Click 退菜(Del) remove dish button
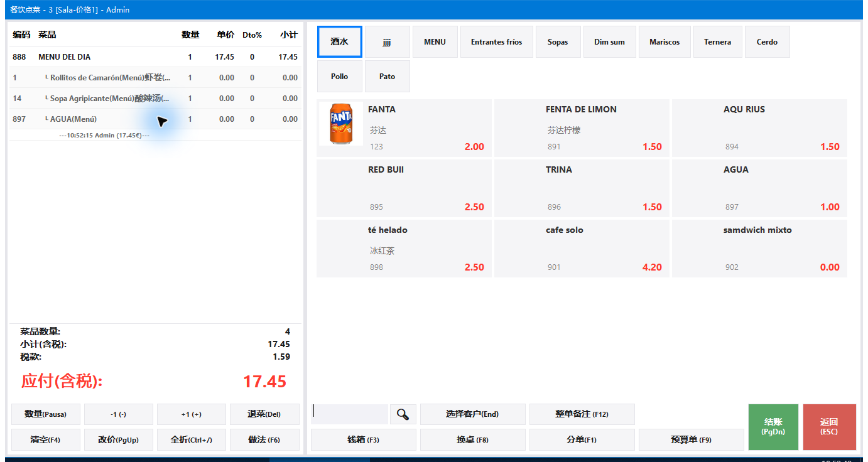Screen dimensions: 868x462 point(264,414)
